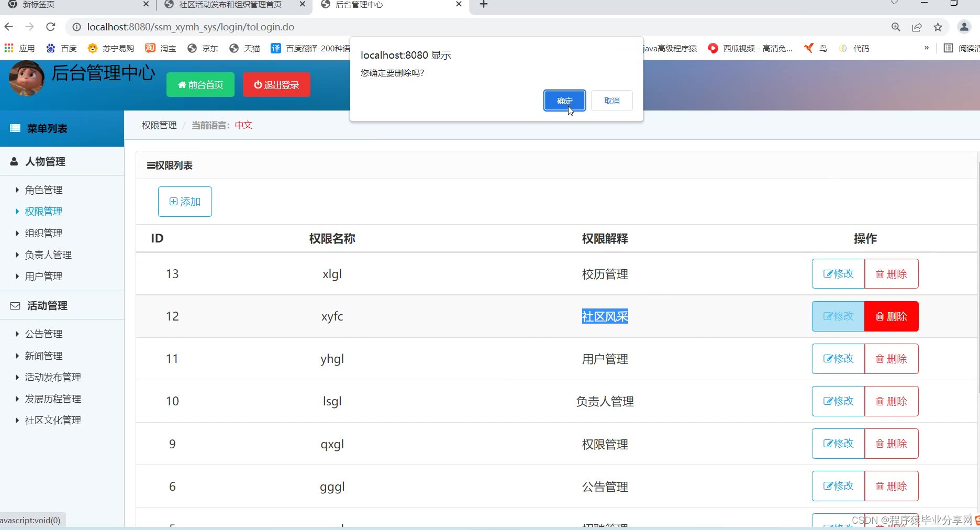Edit permission row 13 xlgl with 修改
Image resolution: width=980 pixels, height=530 pixels.
(x=838, y=274)
